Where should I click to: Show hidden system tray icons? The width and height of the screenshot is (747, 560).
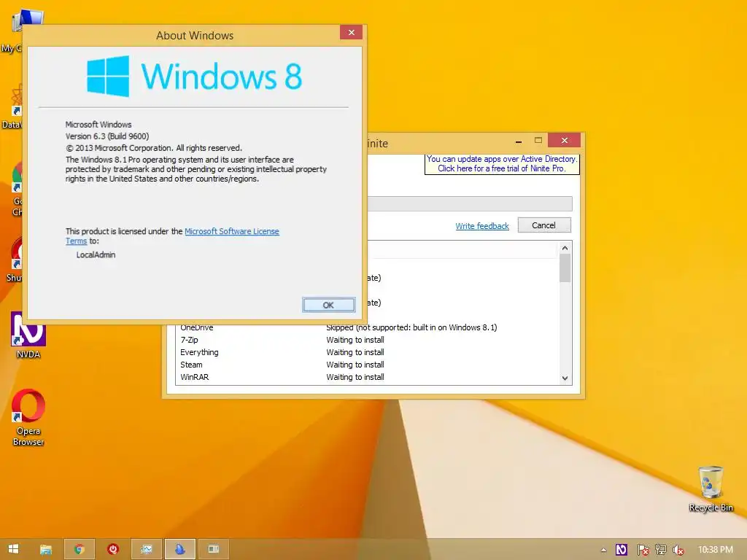tap(603, 550)
